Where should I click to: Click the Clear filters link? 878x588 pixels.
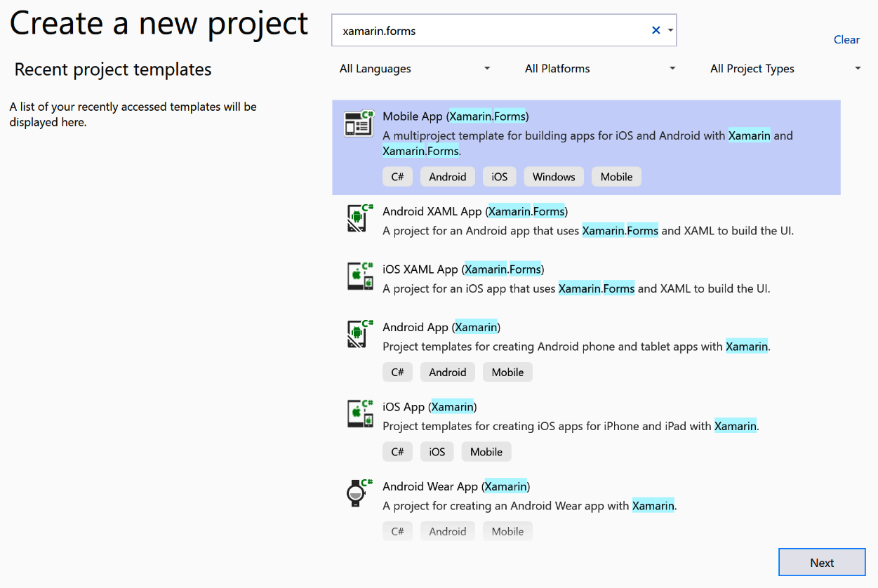pyautogui.click(x=846, y=39)
